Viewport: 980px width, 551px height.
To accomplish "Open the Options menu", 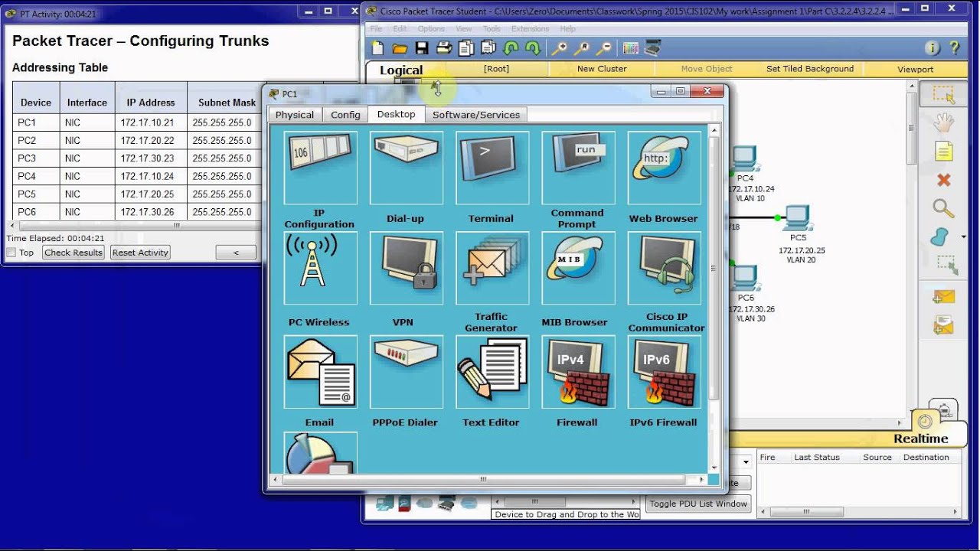I will (x=431, y=29).
